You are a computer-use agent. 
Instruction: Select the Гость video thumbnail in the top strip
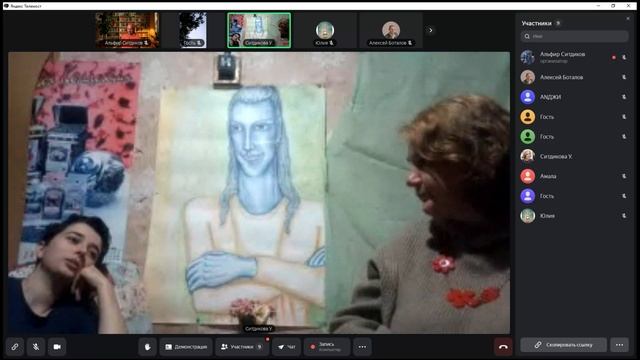193,30
